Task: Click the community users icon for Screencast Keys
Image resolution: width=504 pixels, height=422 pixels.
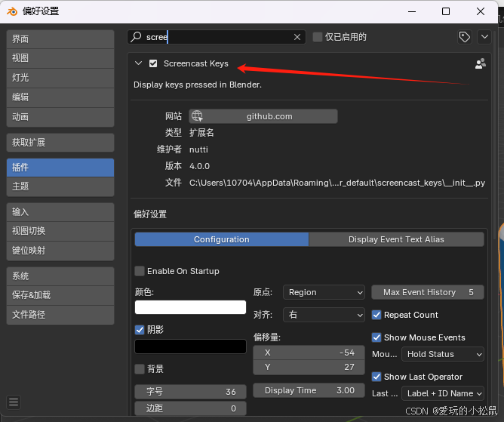Action: coord(480,63)
